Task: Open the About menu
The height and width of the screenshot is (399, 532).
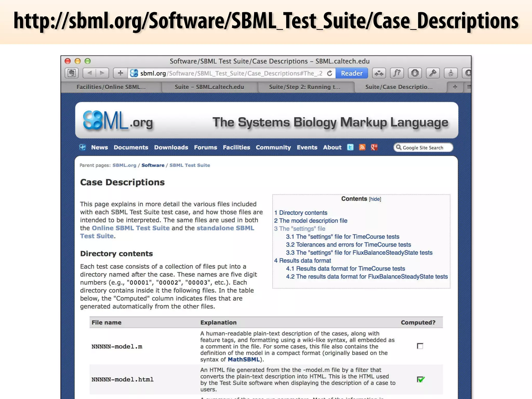Action: coord(332,147)
